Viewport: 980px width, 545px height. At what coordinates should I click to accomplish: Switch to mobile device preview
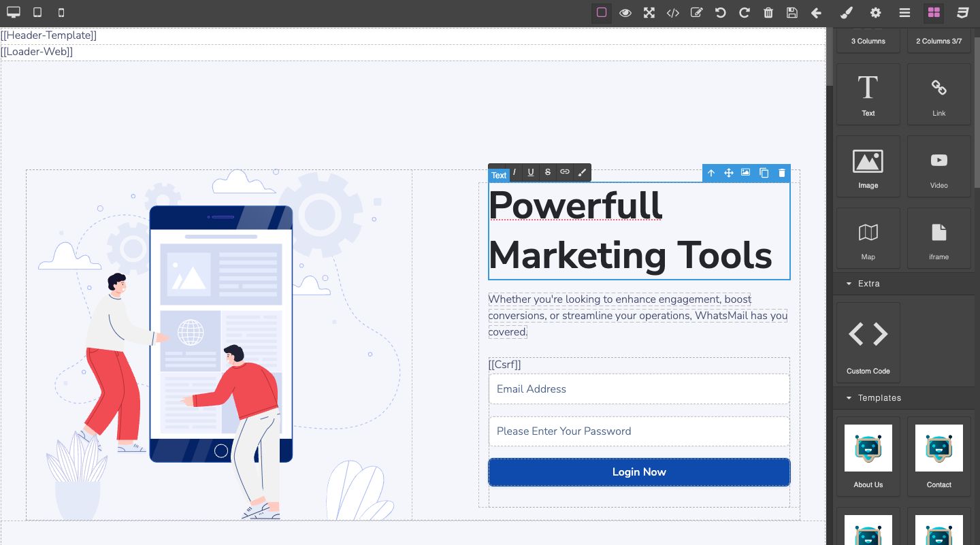[61, 13]
